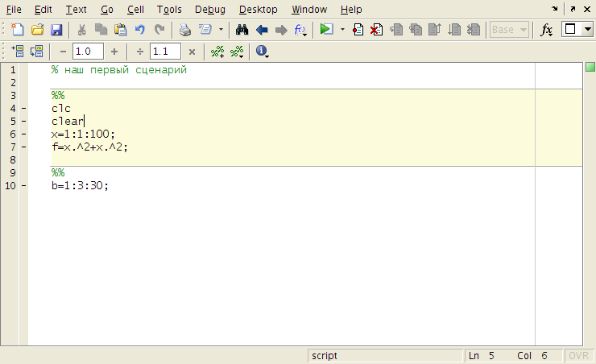Click the OVR indicator in status bar
The width and height of the screenshot is (596, 364).
[578, 356]
